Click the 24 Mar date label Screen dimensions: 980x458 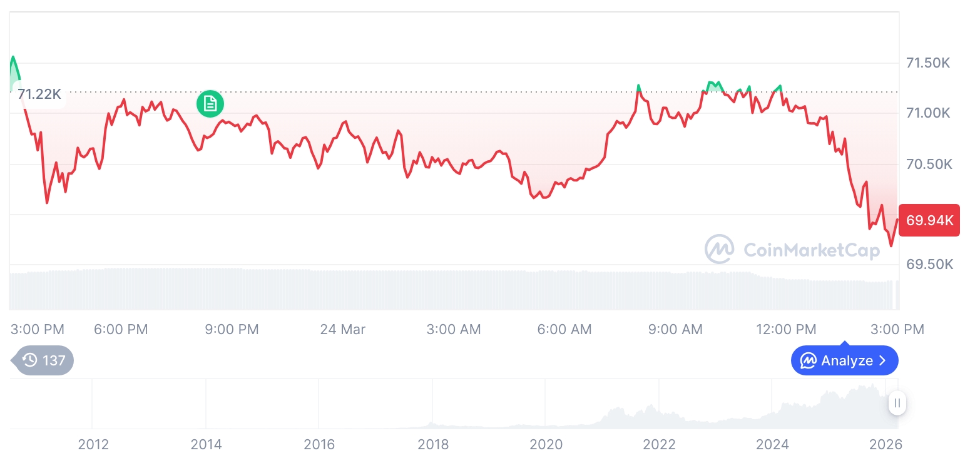tap(342, 329)
